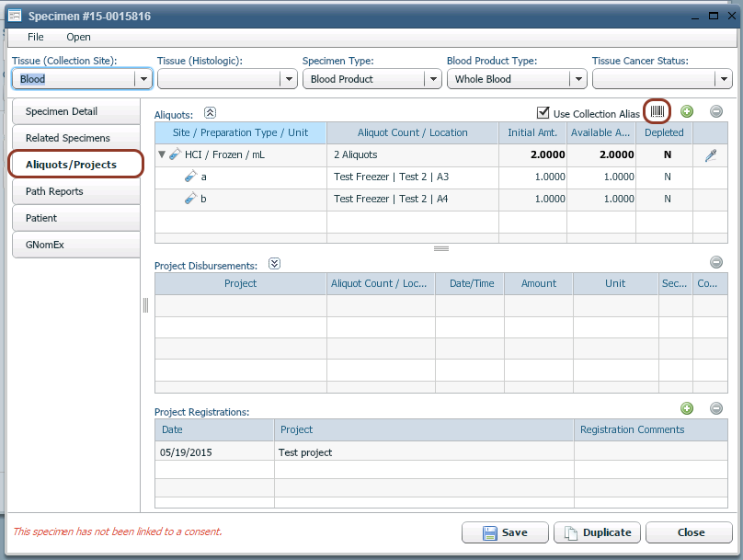
Task: Open Specimen Type dropdown
Action: (433, 79)
